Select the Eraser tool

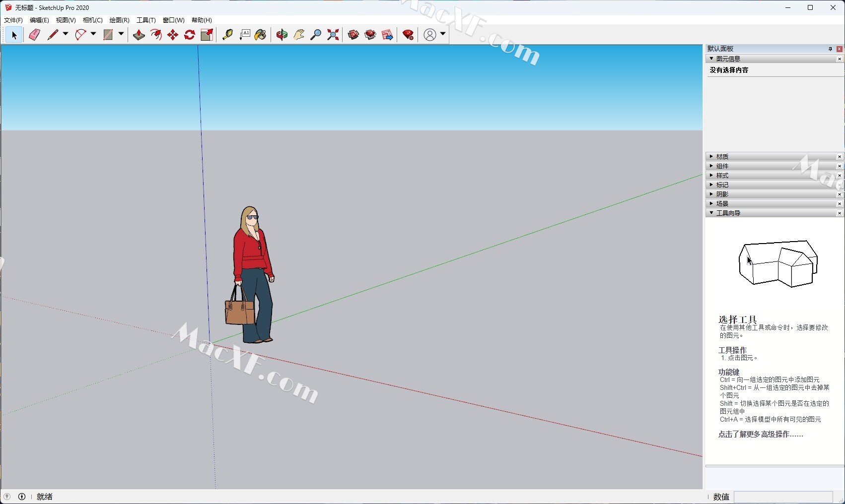pyautogui.click(x=34, y=35)
